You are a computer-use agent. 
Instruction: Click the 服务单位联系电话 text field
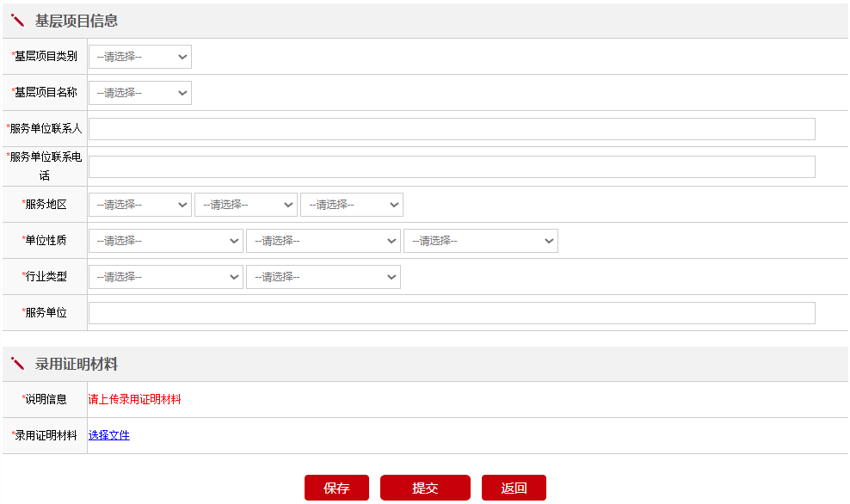click(452, 167)
